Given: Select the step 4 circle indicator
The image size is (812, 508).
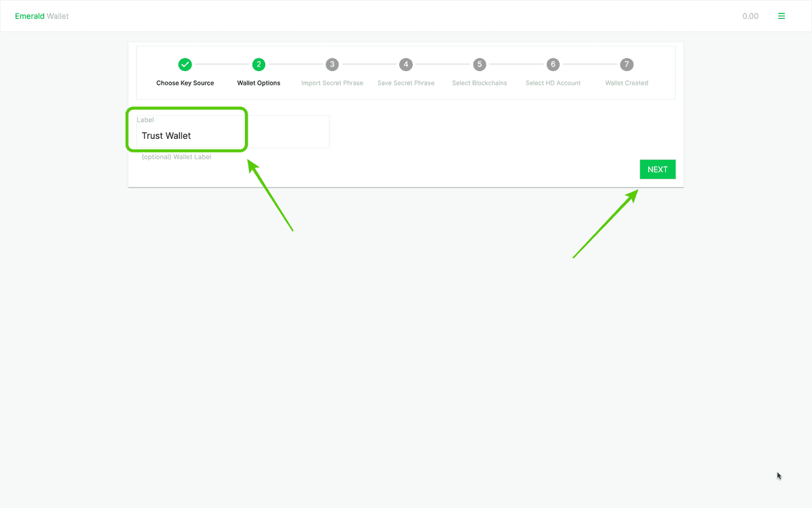Looking at the screenshot, I should tap(405, 64).
